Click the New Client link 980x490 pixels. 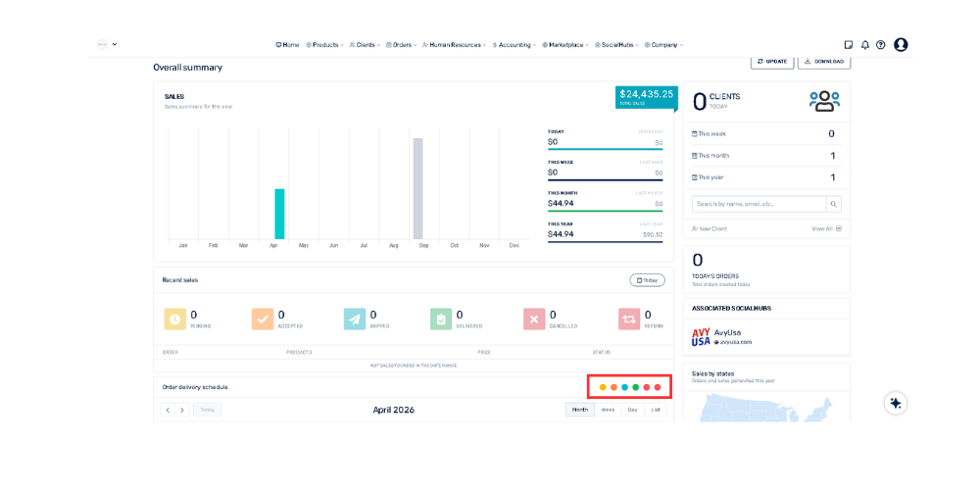click(x=710, y=228)
